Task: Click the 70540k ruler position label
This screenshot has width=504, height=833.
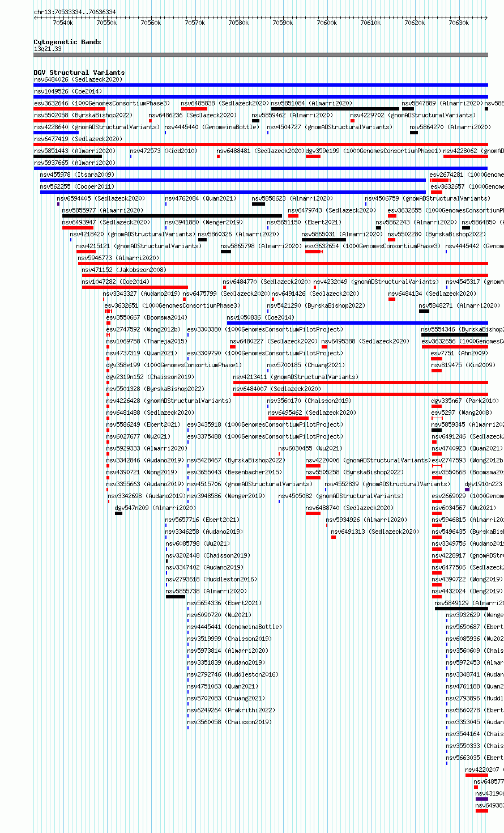Action: (x=63, y=23)
